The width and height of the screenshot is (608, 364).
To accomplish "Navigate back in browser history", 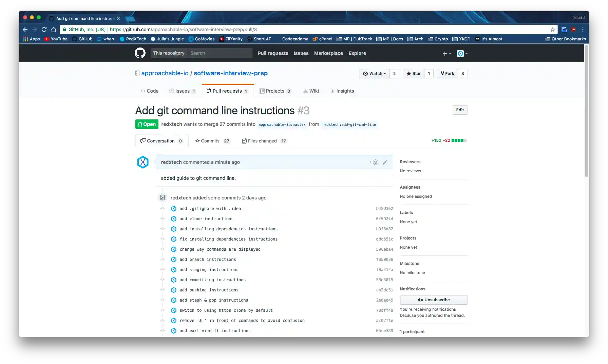I will [25, 30].
